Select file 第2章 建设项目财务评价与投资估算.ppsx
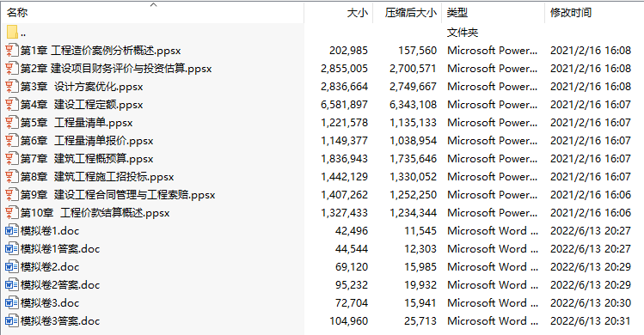Viewport: 644px width, 335px height. [116, 69]
